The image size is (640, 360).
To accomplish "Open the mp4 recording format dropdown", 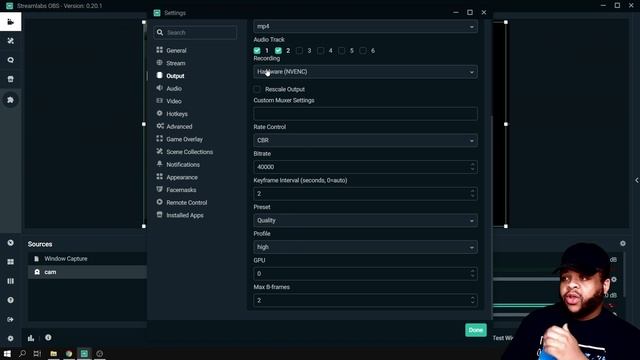I will [x=365, y=27].
